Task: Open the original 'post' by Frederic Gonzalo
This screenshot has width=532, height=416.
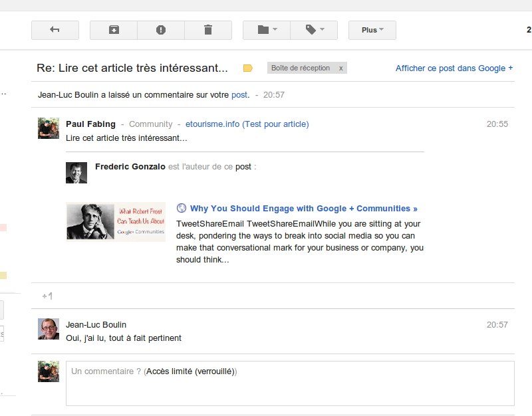Action: 243,167
